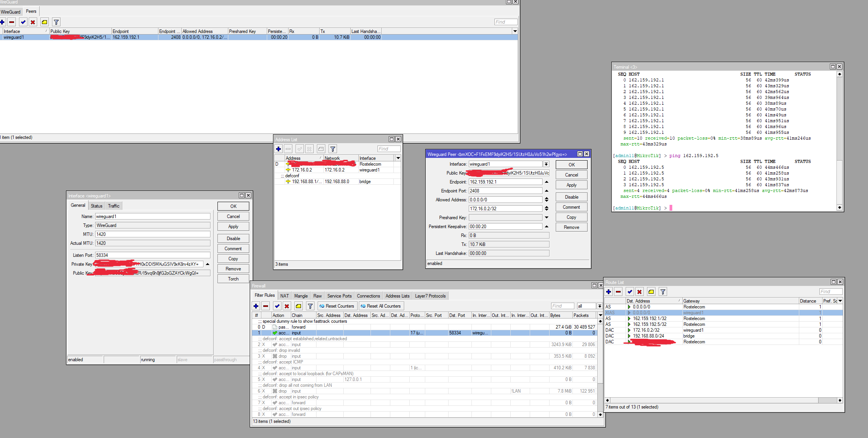Collapse Endpoint Port field arrow in Peer dialog
The height and width of the screenshot is (438, 868).
546,191
